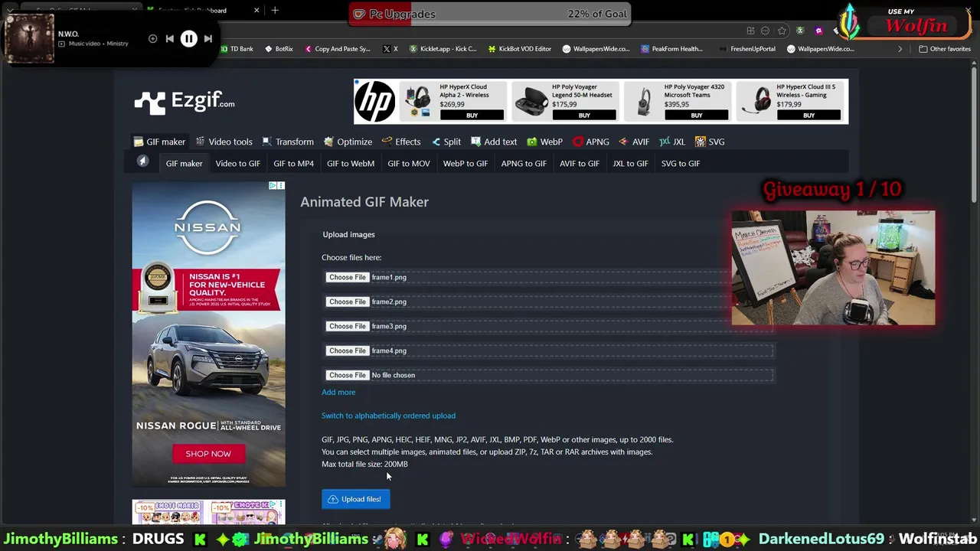Skip to next track in media overlay
Viewport: 980px width, 551px height.
[x=208, y=38]
